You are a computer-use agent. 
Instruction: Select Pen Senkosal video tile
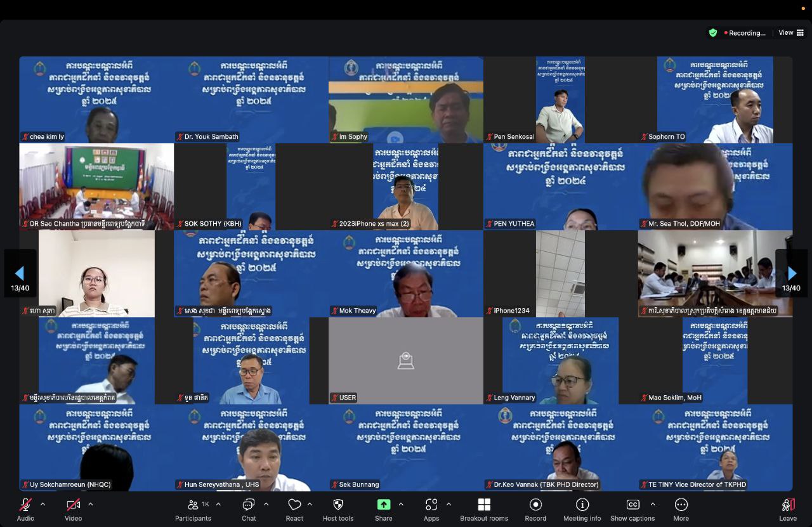(x=561, y=100)
